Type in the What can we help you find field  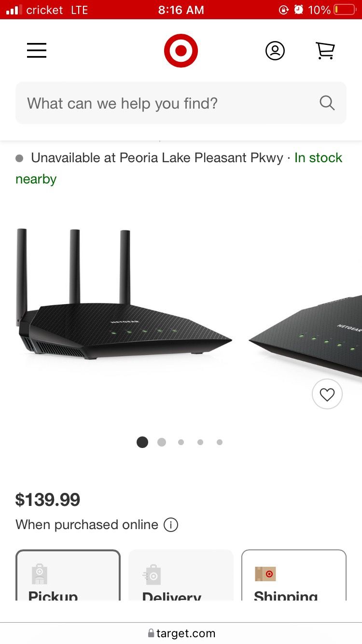coord(164,103)
